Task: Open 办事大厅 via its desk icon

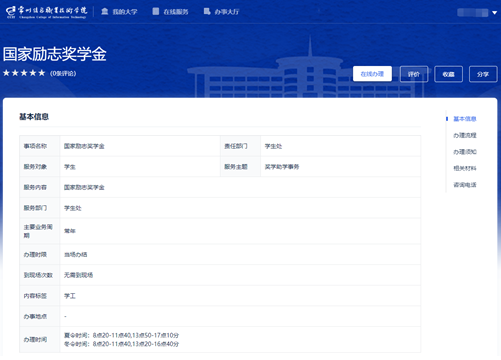Action: pos(207,12)
